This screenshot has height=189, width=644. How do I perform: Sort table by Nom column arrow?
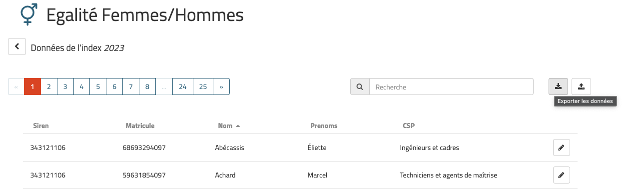238,126
